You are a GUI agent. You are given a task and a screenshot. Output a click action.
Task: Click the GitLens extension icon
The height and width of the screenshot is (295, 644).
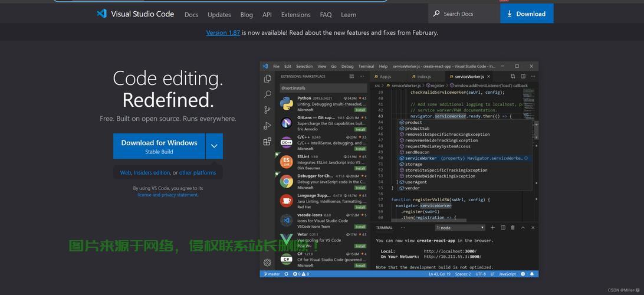point(286,123)
